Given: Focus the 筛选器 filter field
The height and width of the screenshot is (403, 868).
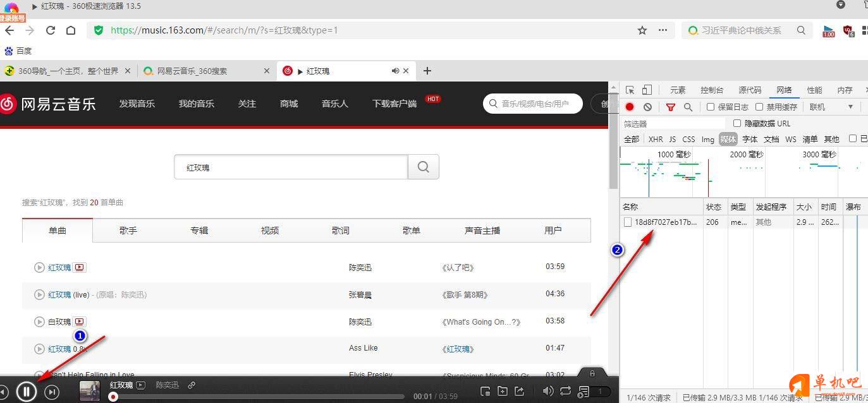Looking at the screenshot, I should pos(673,124).
